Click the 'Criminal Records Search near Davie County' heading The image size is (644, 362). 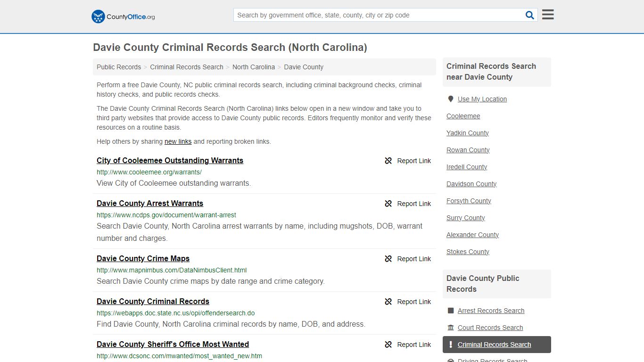[497, 72]
